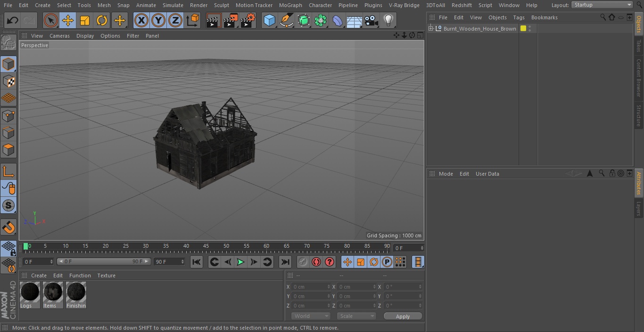Select the Items material
Viewport: 644px width, 332px height.
tap(53, 295)
